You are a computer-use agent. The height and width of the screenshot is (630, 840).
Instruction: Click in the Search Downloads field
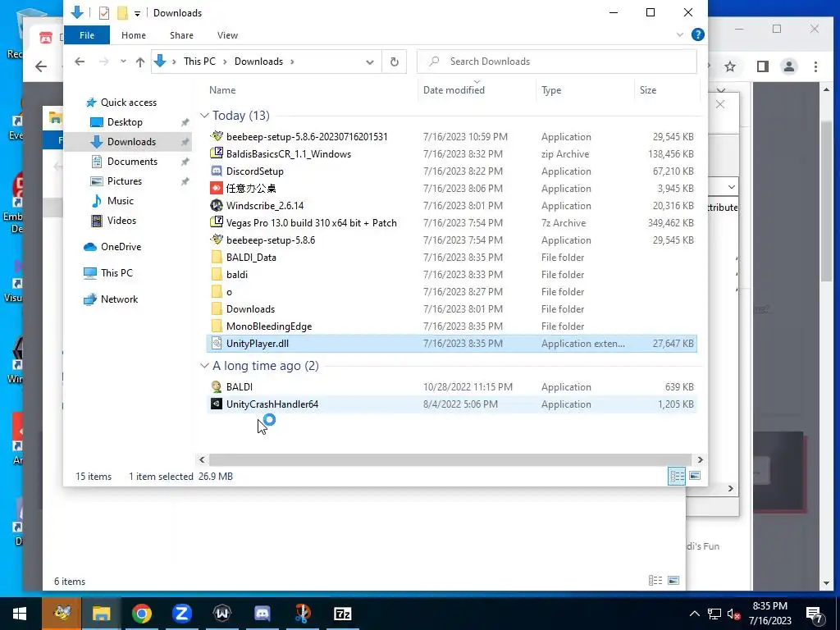click(x=557, y=62)
